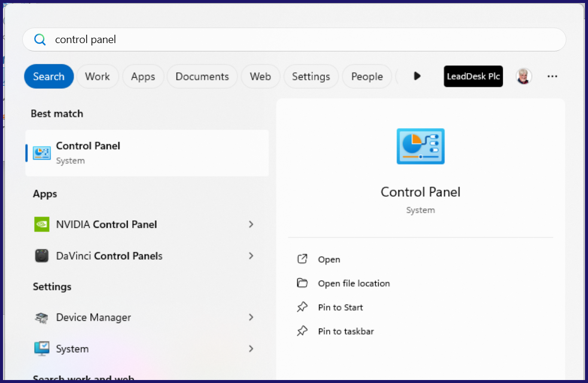The width and height of the screenshot is (588, 383).
Task: Click the pin icon beside Pin to taskbar
Action: [x=302, y=331]
